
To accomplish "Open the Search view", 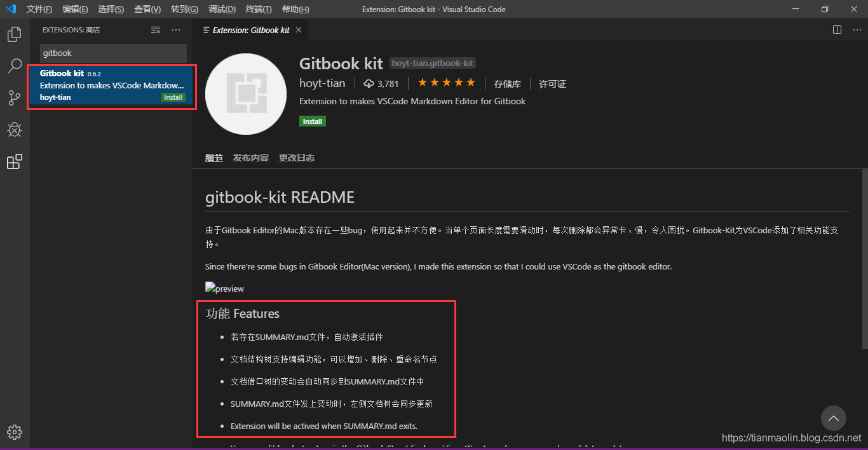I will tap(14, 66).
